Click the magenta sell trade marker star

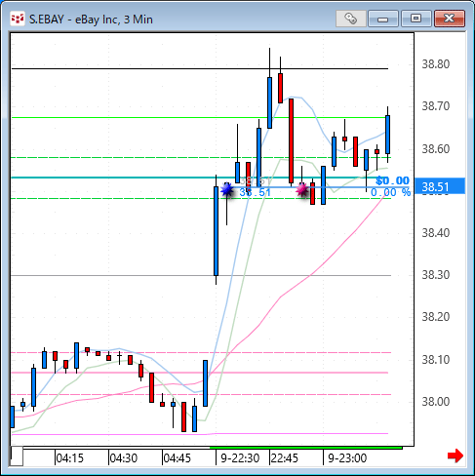[x=302, y=189]
